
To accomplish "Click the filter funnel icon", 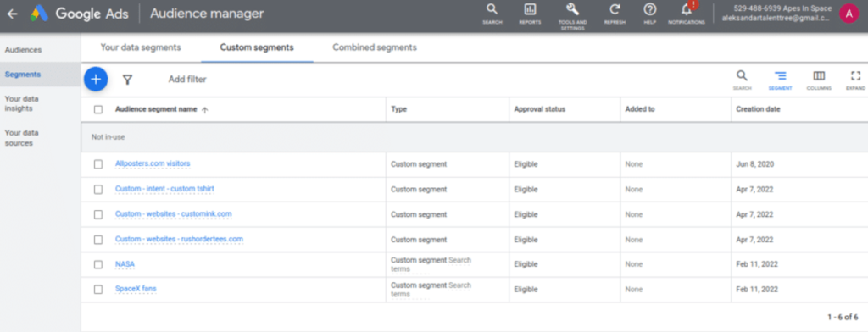I will tap(127, 80).
